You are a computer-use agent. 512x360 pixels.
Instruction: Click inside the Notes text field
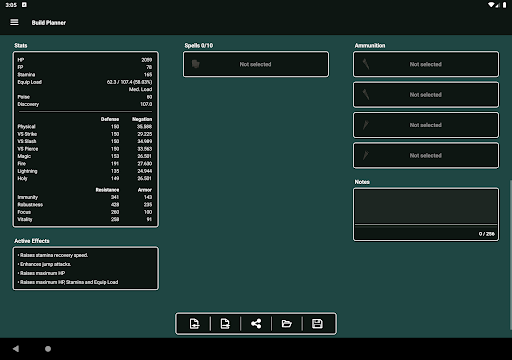[x=426, y=206]
